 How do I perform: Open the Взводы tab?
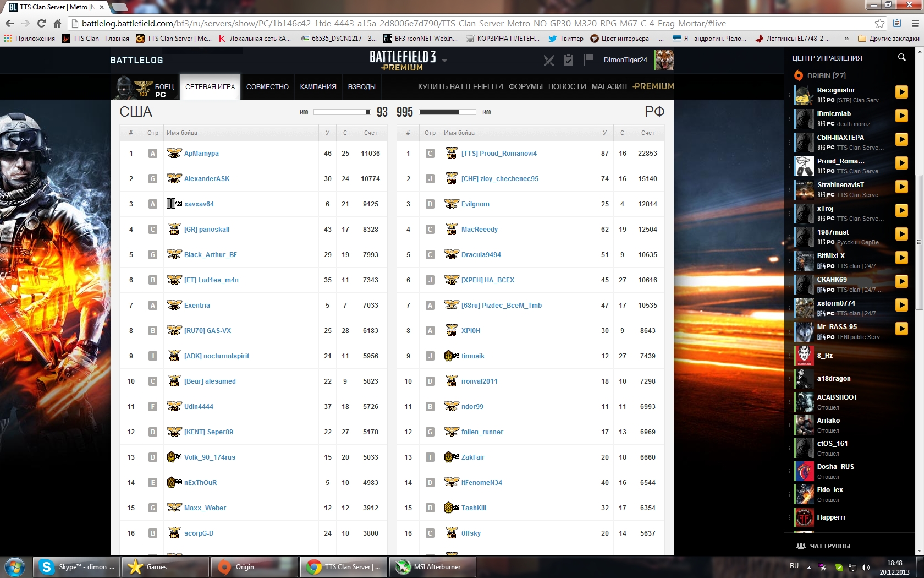[x=362, y=87]
